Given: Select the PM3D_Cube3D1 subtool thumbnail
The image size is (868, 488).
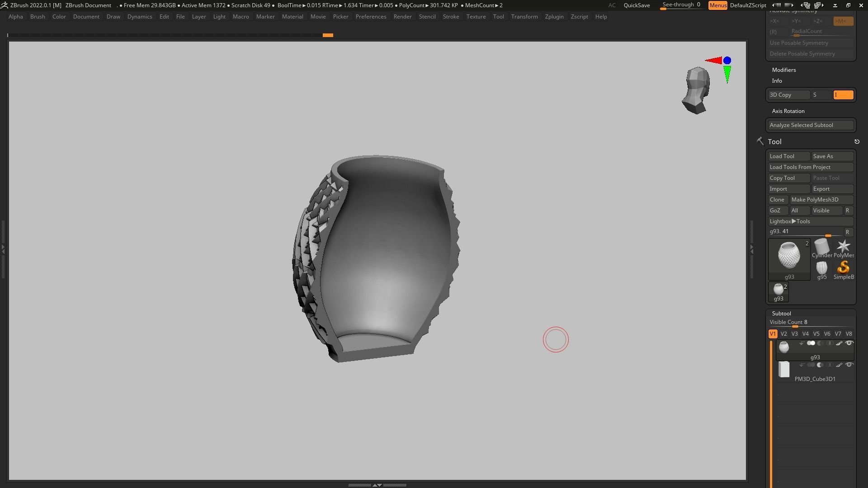Looking at the screenshot, I should coord(784,369).
